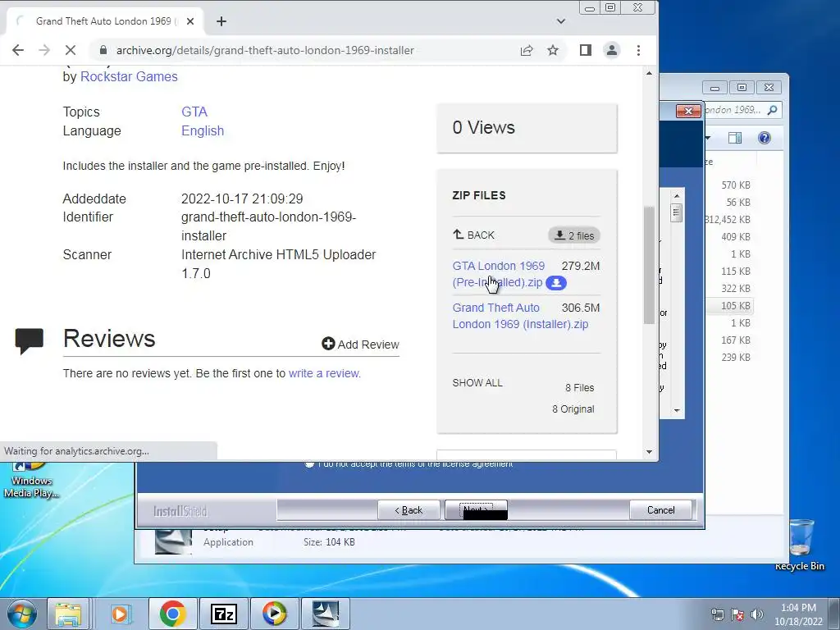The width and height of the screenshot is (840, 630).
Task: Click the 8 Original link
Action: pos(573,409)
